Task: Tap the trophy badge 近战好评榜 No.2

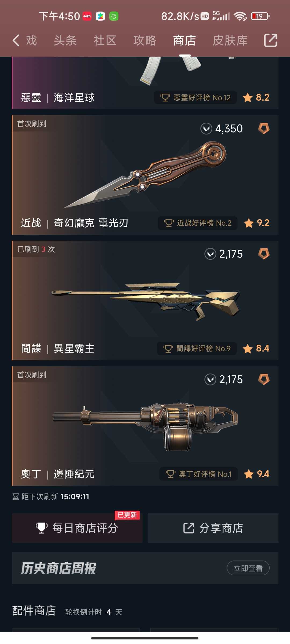Action: tap(198, 223)
